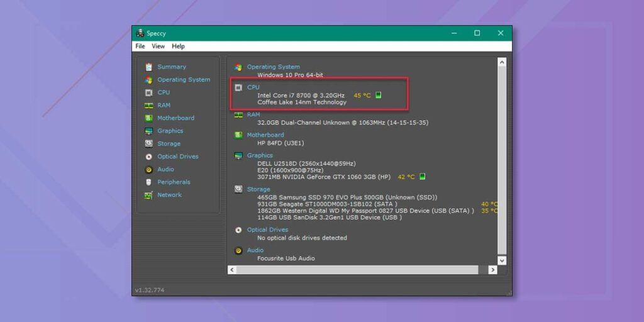This screenshot has height=322, width=644.
Task: Click the 45 °C CPU temperature value
Action: [x=362, y=96]
